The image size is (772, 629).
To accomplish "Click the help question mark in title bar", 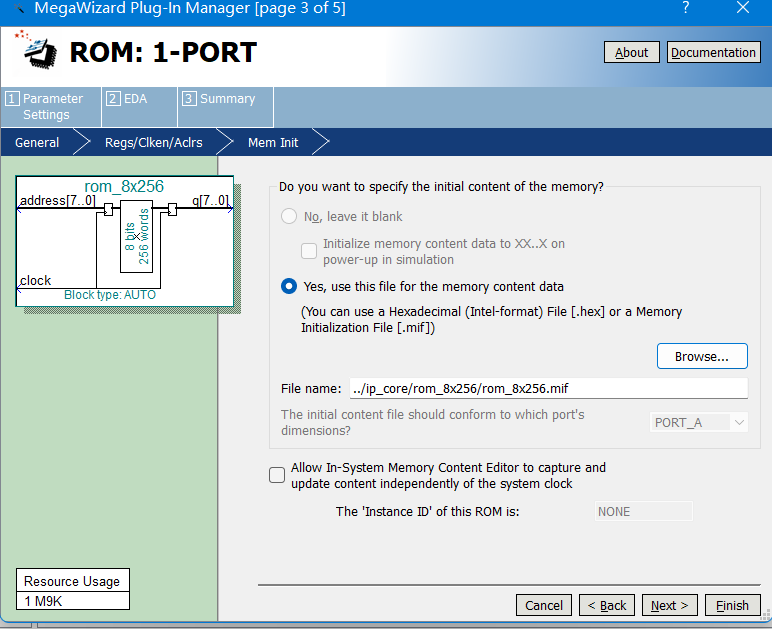I will (x=685, y=8).
